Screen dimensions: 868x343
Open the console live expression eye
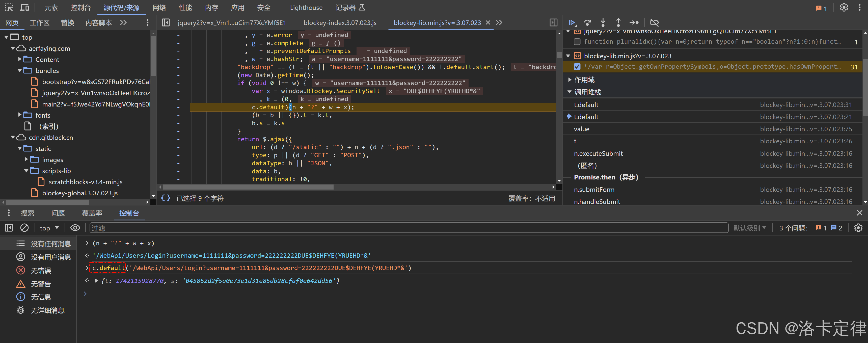(x=75, y=228)
